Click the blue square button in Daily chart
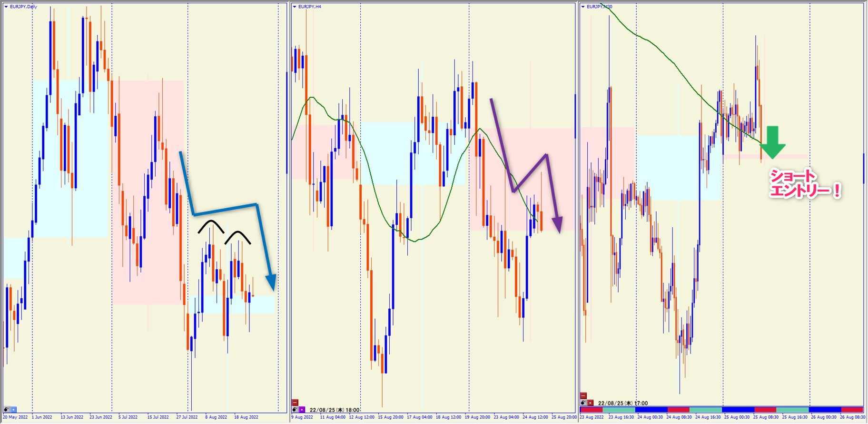Screen dimensions: 868x424 (13, 409)
